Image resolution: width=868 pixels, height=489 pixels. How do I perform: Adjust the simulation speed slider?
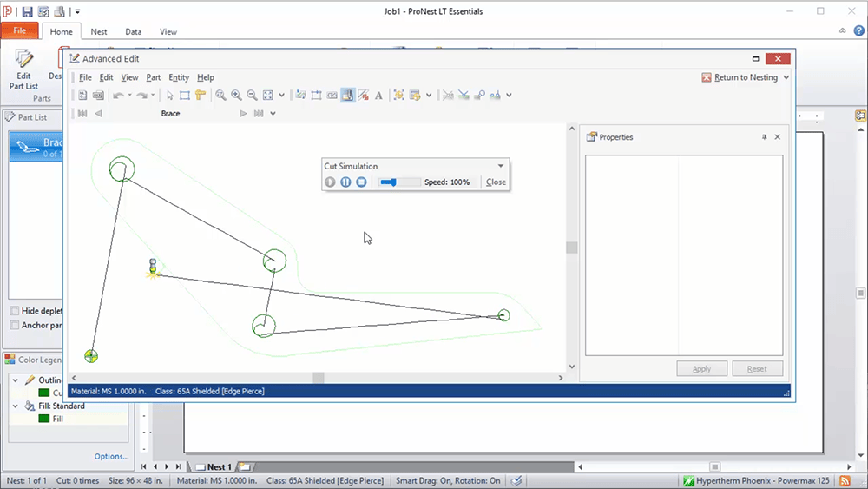click(x=396, y=182)
